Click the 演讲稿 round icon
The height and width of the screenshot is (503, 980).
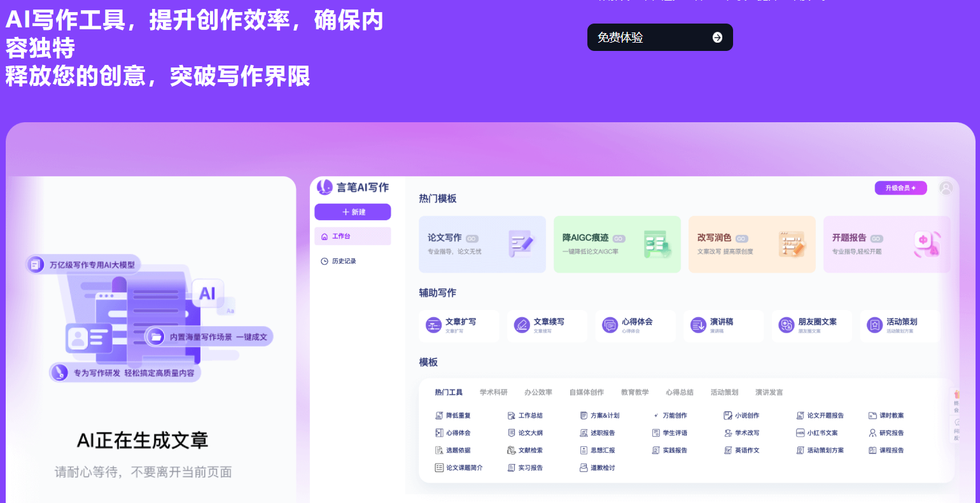[698, 325]
